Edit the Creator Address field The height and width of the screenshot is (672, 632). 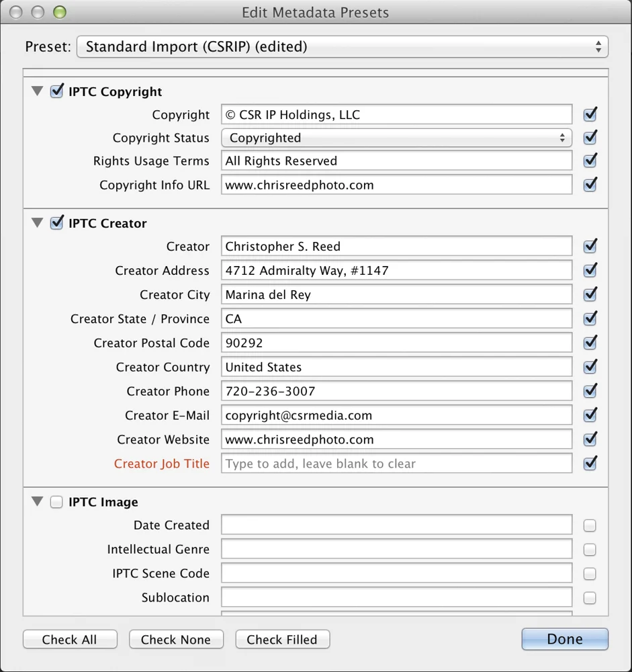point(396,270)
